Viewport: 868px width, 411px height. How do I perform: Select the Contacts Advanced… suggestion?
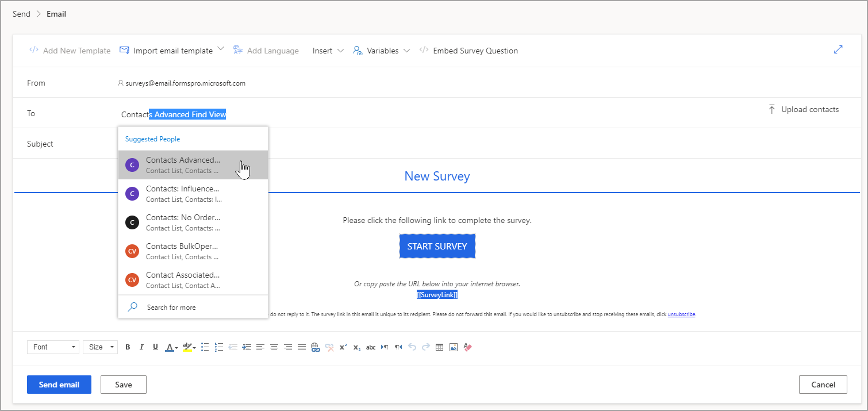pos(193,165)
